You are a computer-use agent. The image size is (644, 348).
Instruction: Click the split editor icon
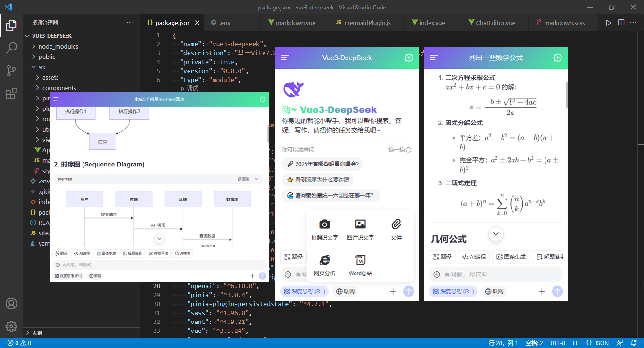point(621,22)
